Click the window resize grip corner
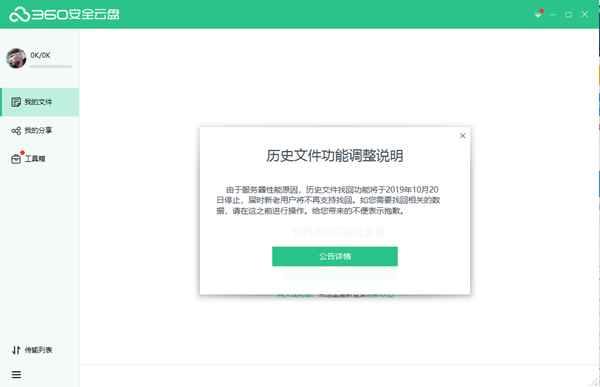This screenshot has width=600, height=387. (x=594, y=381)
